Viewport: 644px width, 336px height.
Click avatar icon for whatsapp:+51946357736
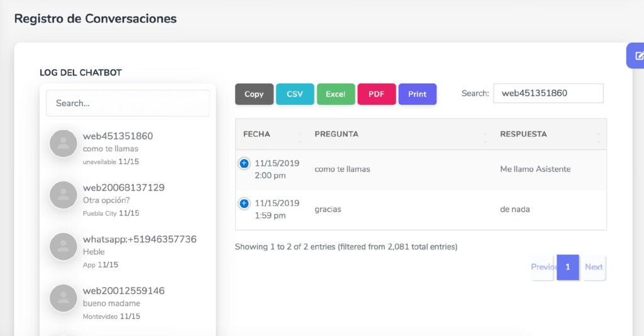tap(64, 247)
